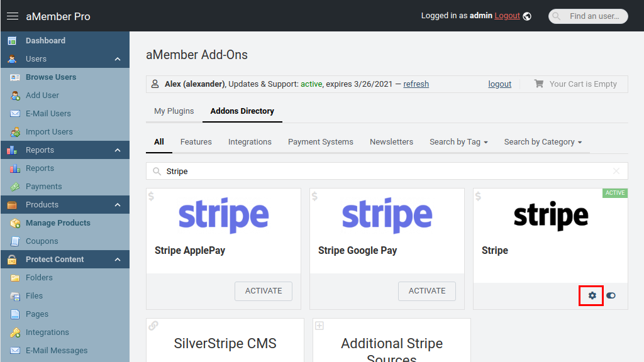The height and width of the screenshot is (362, 644).
Task: Click the refresh subscription link
Action: tap(416, 84)
